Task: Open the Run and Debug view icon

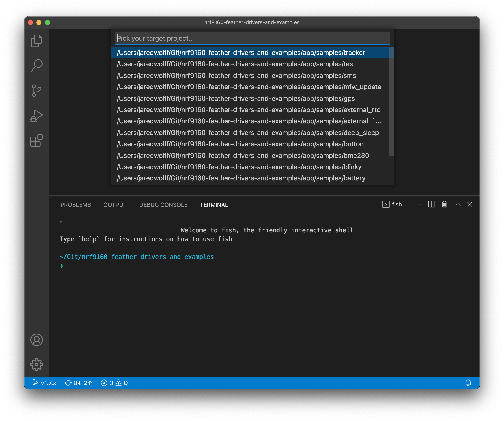Action: click(37, 116)
